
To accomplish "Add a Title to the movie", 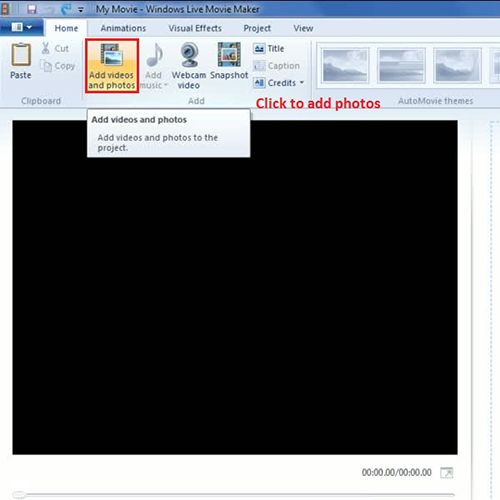I will [x=269, y=49].
